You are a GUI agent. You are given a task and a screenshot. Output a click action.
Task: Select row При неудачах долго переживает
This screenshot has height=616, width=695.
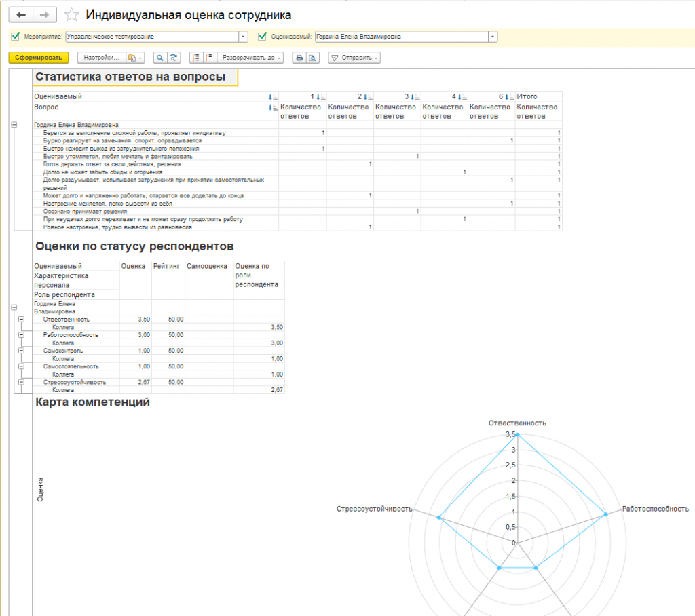(298, 219)
